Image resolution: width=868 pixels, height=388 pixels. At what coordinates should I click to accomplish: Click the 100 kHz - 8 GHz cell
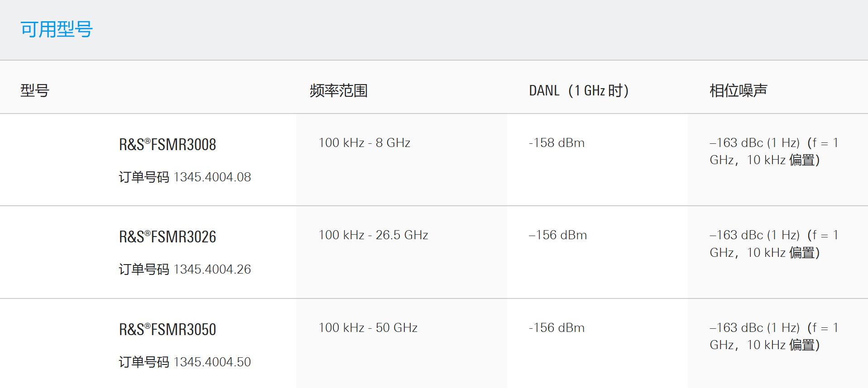tap(364, 143)
